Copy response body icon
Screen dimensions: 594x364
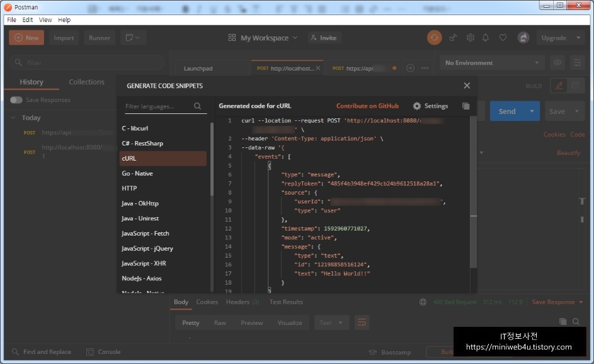click(x=563, y=322)
